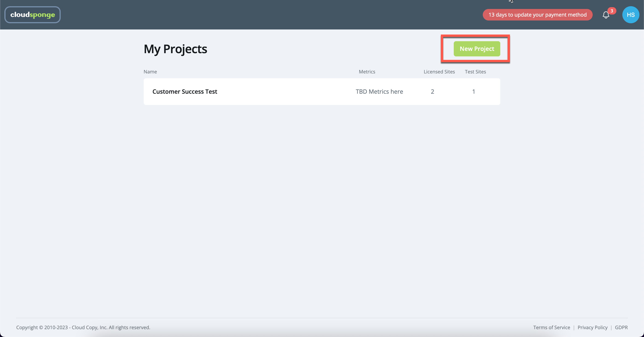Open the Terms of Service link

(551, 327)
